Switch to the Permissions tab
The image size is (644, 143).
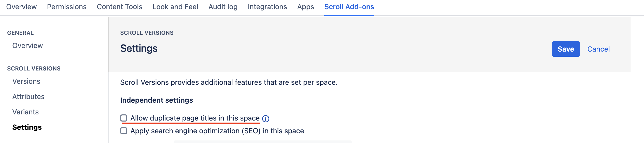point(67,7)
